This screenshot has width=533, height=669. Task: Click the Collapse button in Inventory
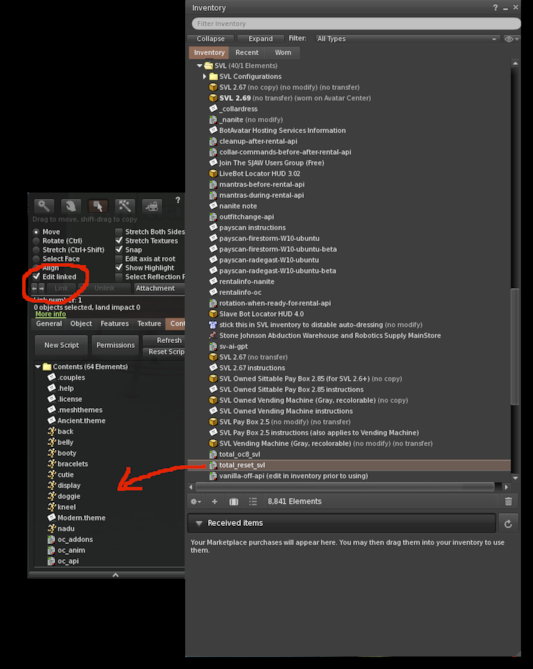pos(210,38)
